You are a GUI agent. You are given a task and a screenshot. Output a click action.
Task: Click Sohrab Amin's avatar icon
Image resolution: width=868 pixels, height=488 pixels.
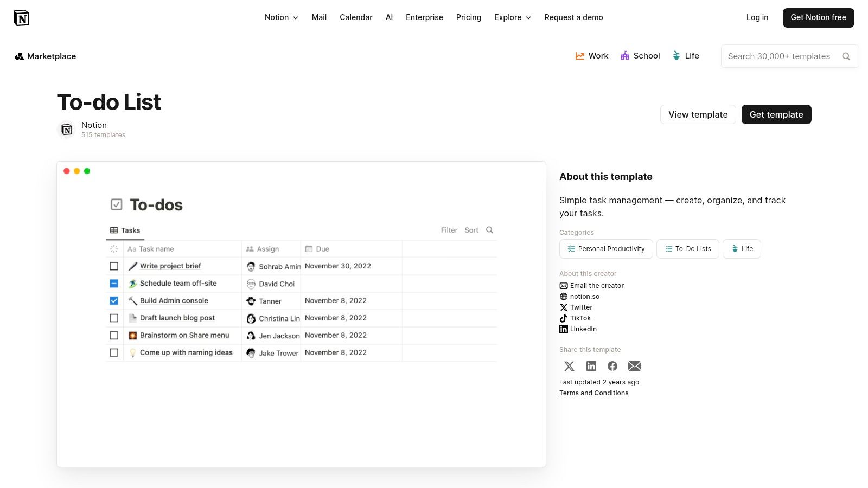[x=251, y=266]
